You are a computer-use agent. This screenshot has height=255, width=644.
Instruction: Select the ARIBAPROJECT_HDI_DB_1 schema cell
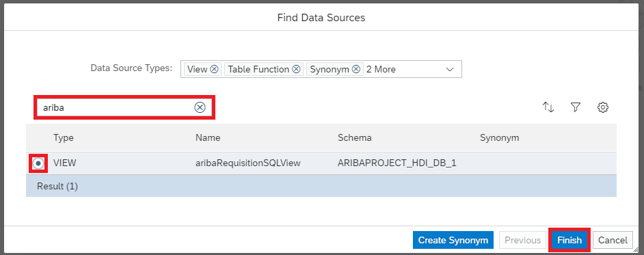pos(397,163)
